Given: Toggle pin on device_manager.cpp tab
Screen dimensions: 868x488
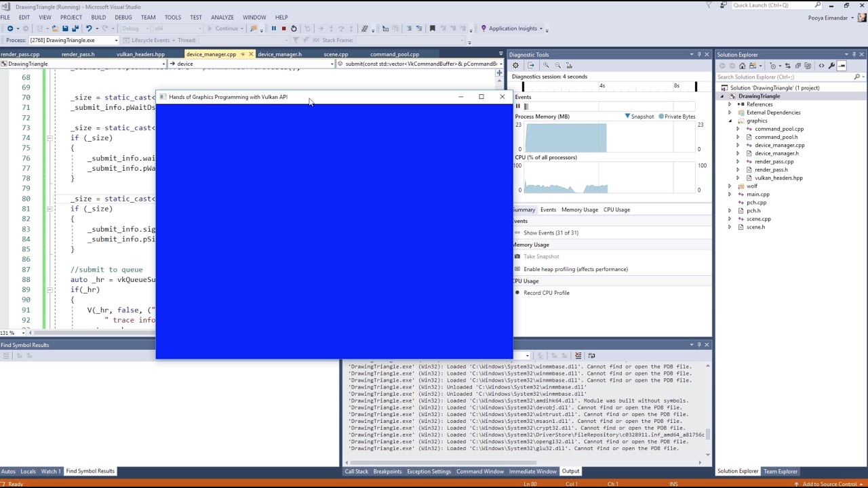Looking at the screenshot, I should click(242, 54).
